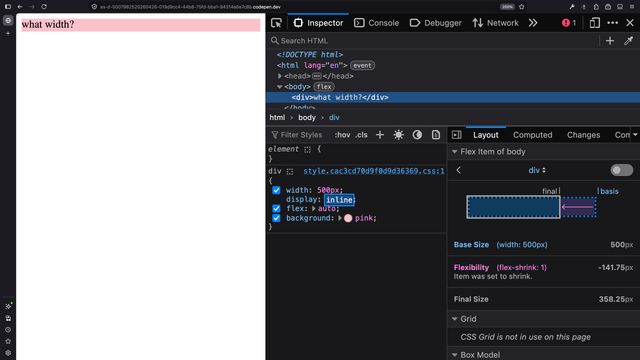The height and width of the screenshot is (360, 640).
Task: Switch to the Computed tab
Action: pos(532,135)
